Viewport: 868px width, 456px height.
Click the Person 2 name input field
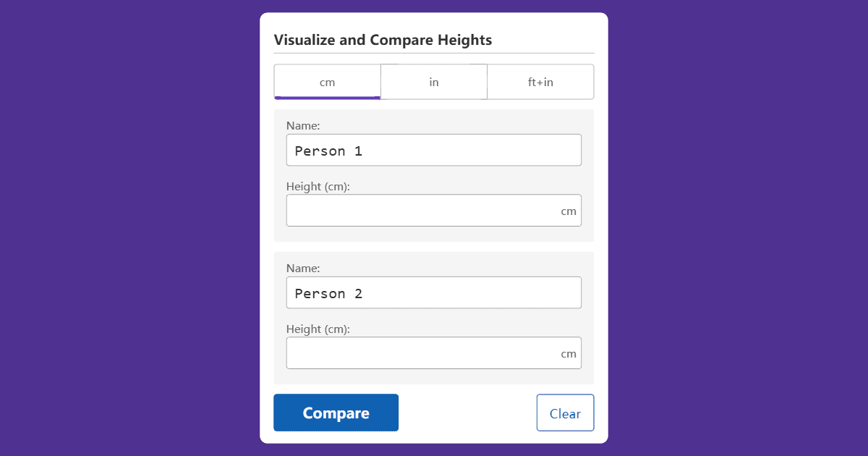(x=434, y=292)
